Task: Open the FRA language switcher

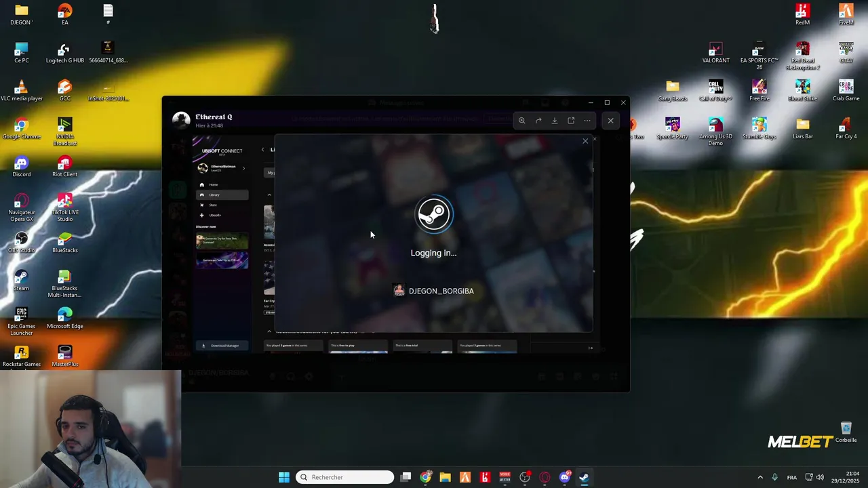Action: (x=791, y=477)
